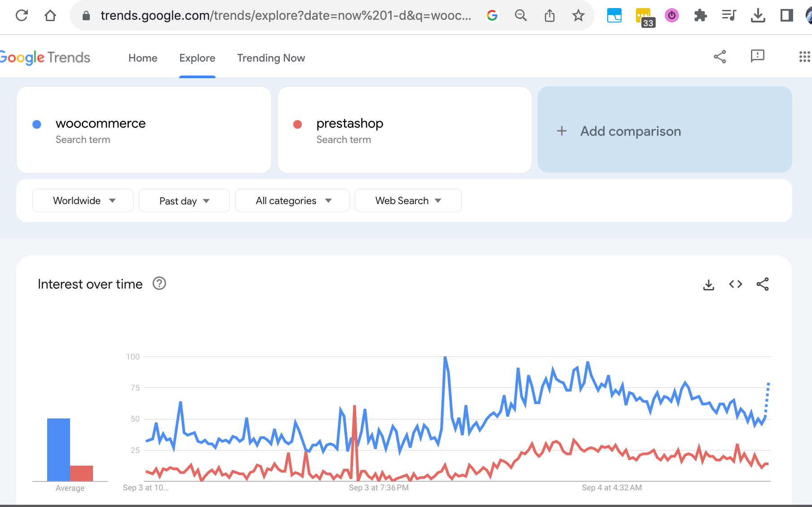This screenshot has width=812, height=507.
Task: Open the Past day time range dropdown
Action: point(184,201)
